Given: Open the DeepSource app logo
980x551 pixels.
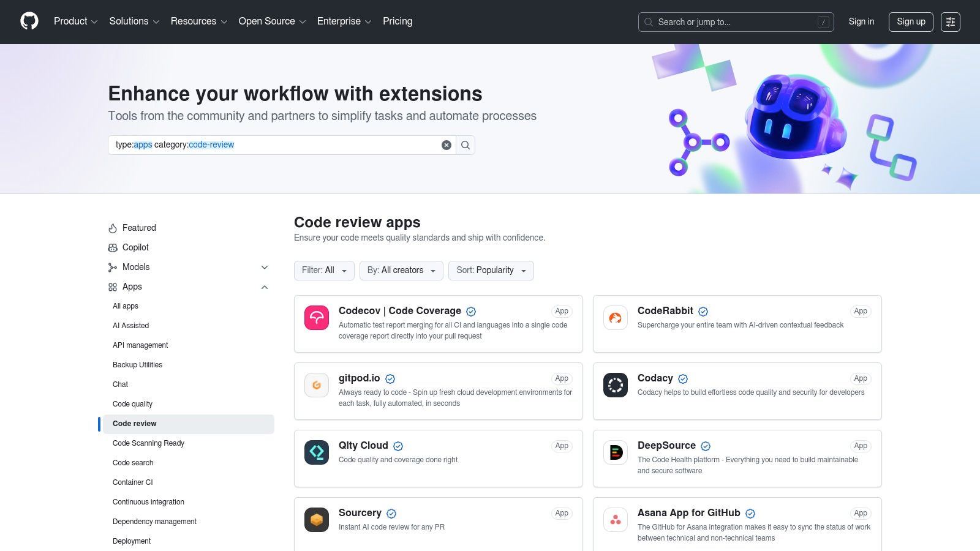Looking at the screenshot, I should point(616,452).
